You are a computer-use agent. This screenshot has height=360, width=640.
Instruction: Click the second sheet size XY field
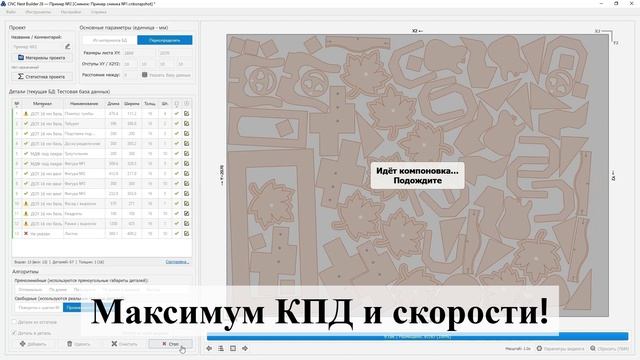coord(175,53)
